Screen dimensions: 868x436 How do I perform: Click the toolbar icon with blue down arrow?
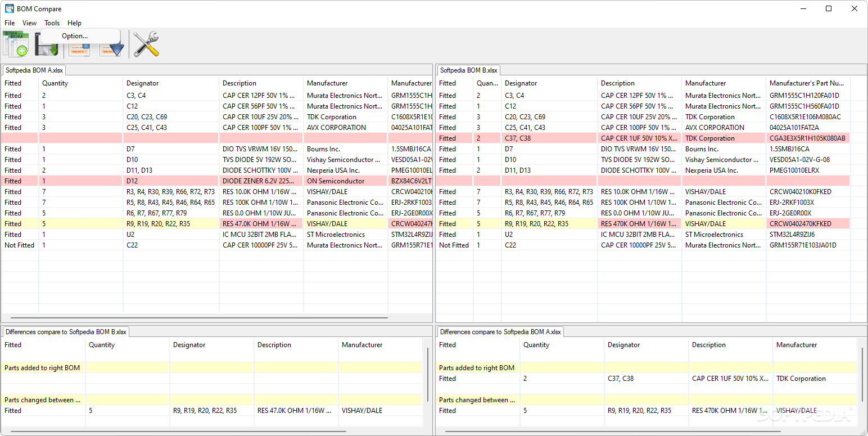click(111, 51)
